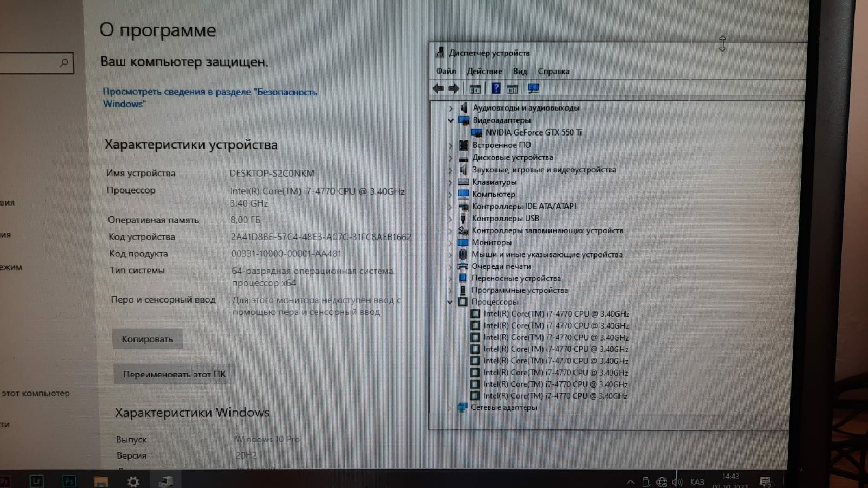Open Photoshop from the taskbar
Image resolution: width=868 pixels, height=488 pixels.
point(69,480)
